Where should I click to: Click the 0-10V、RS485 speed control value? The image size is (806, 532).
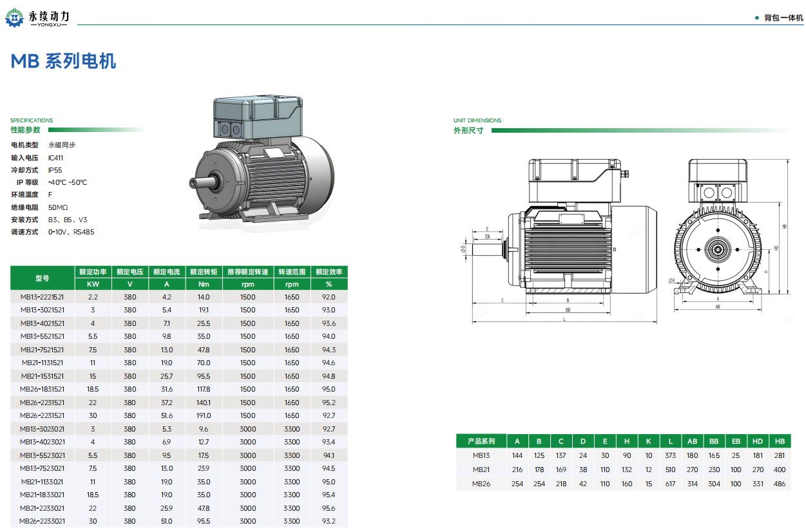[71, 232]
